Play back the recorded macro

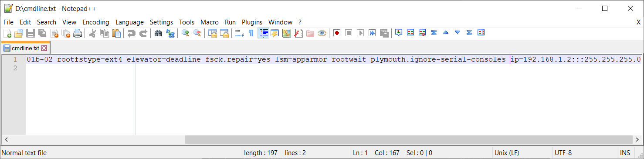point(360,33)
